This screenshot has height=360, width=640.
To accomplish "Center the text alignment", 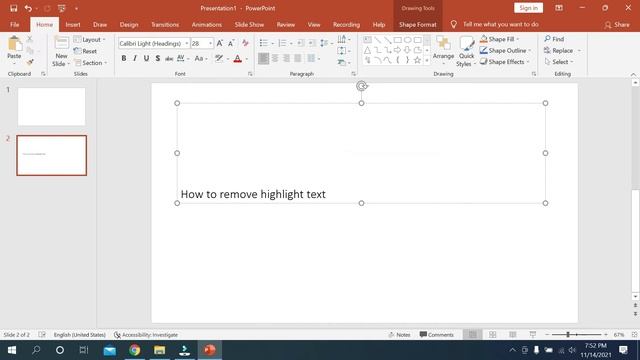I will tap(275, 58).
